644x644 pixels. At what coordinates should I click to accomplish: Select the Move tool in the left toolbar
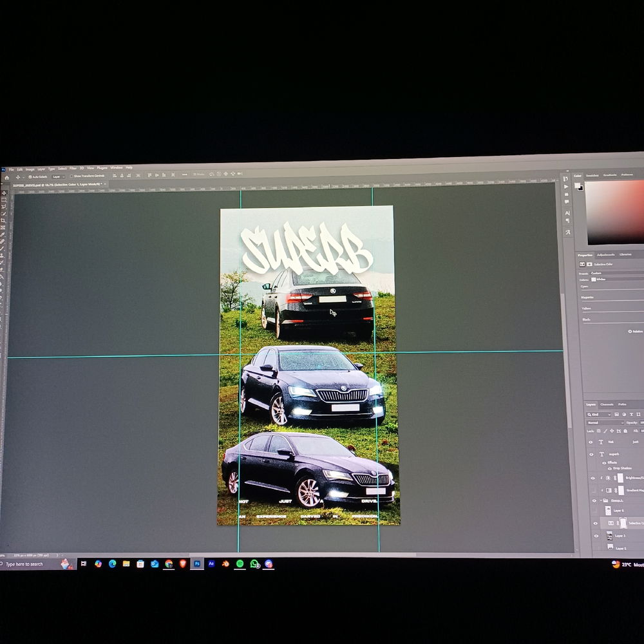[x=4, y=193]
